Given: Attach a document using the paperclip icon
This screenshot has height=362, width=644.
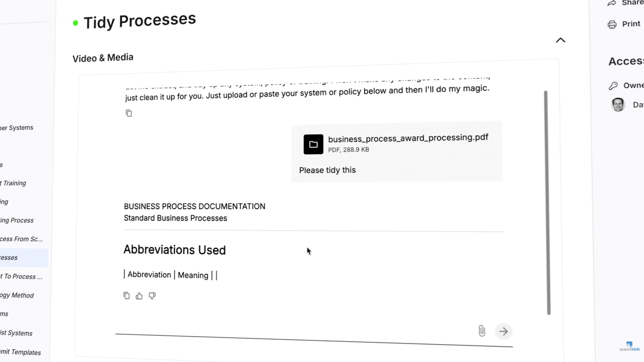Looking at the screenshot, I should coord(482,331).
